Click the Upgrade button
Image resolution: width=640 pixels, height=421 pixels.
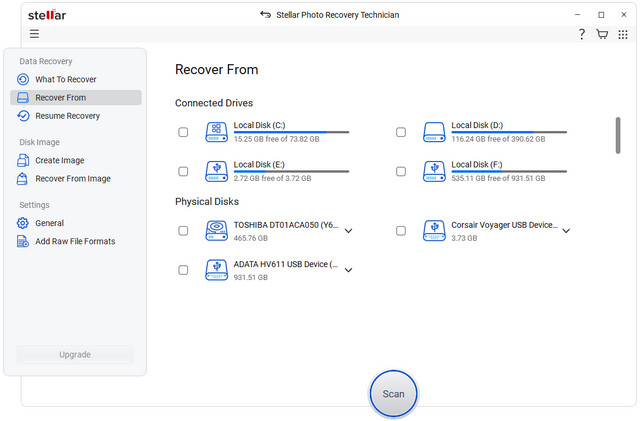tap(75, 354)
